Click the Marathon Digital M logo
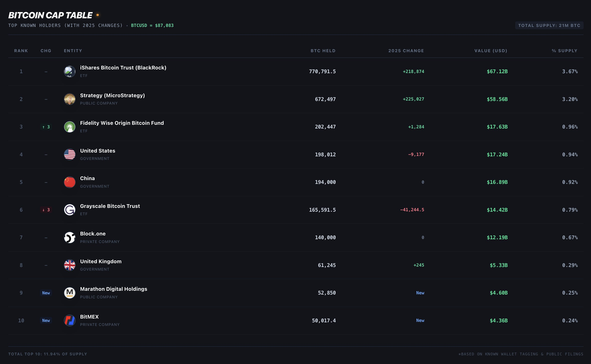 (70, 293)
